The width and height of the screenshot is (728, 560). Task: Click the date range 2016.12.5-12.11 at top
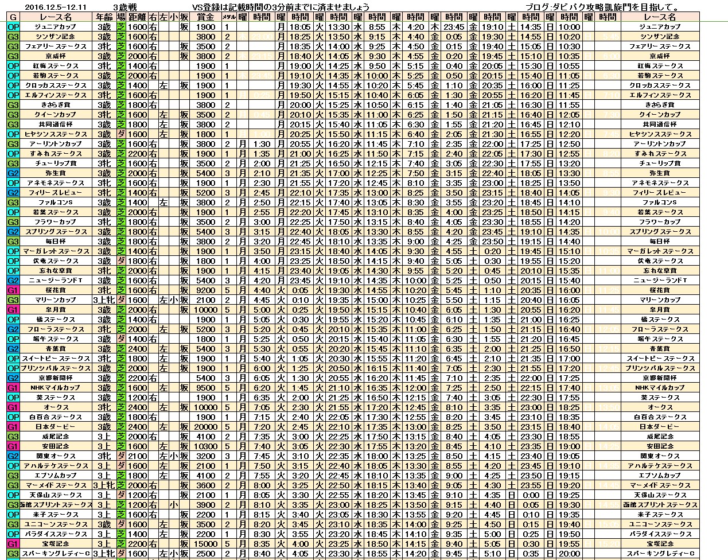[56, 7]
